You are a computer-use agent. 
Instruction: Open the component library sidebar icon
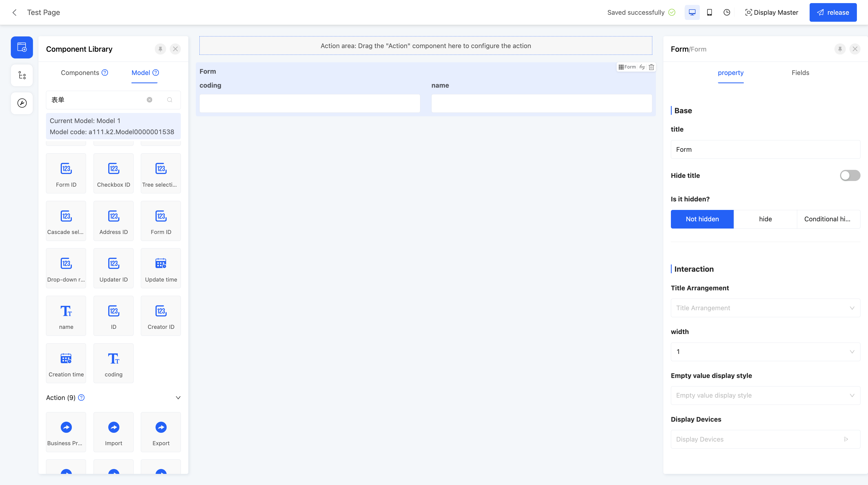click(x=22, y=47)
